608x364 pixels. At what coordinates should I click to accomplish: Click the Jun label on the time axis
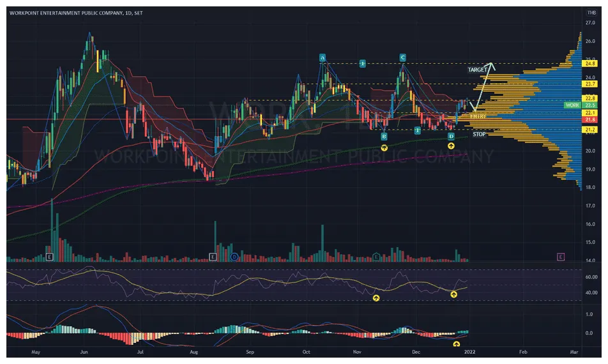click(84, 352)
